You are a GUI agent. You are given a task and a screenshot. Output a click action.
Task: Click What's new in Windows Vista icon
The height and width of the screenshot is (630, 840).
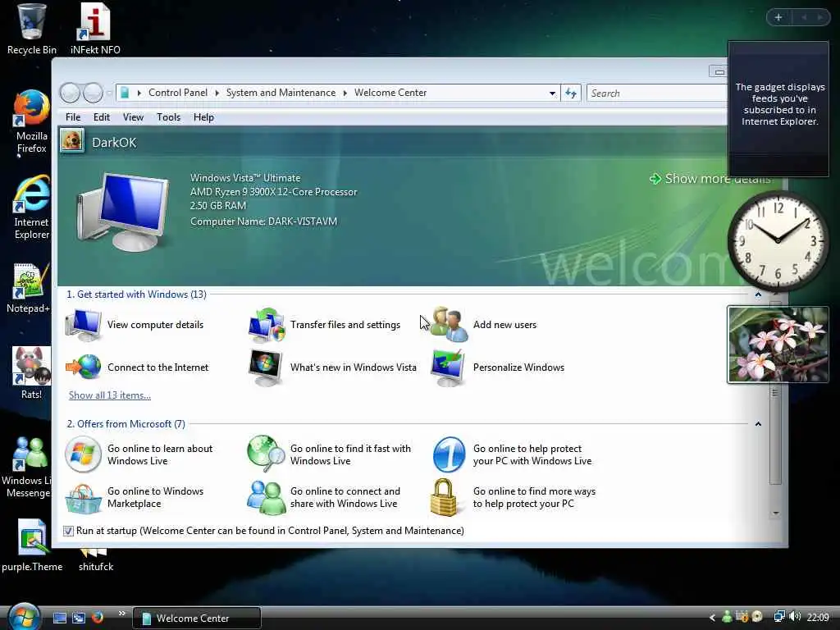[266, 367]
